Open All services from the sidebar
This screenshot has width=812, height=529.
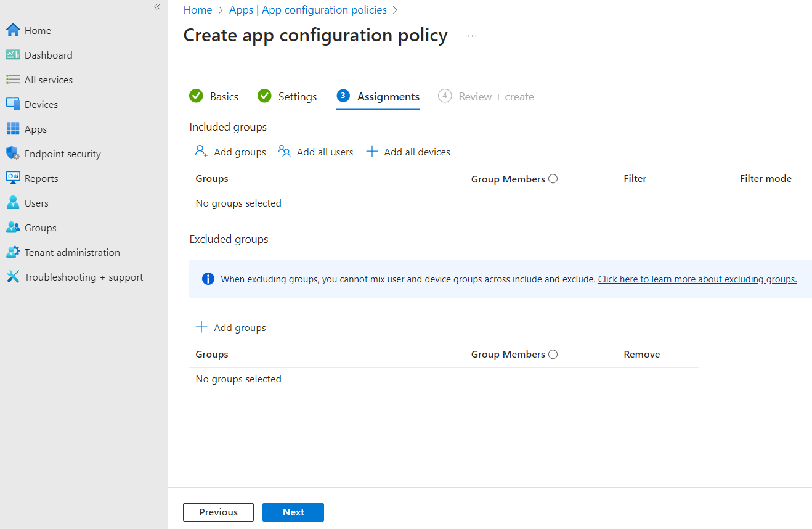click(49, 80)
